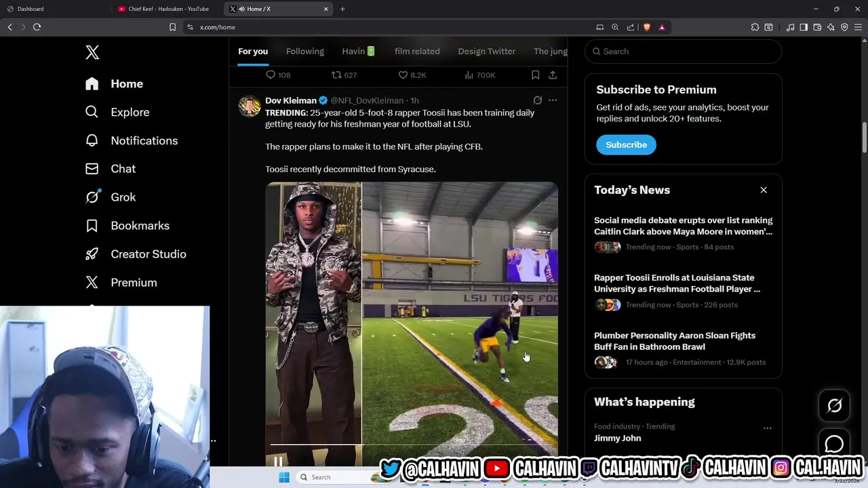This screenshot has width=868, height=488.
Task: Open more options on Dov Kleiman post
Action: point(553,100)
